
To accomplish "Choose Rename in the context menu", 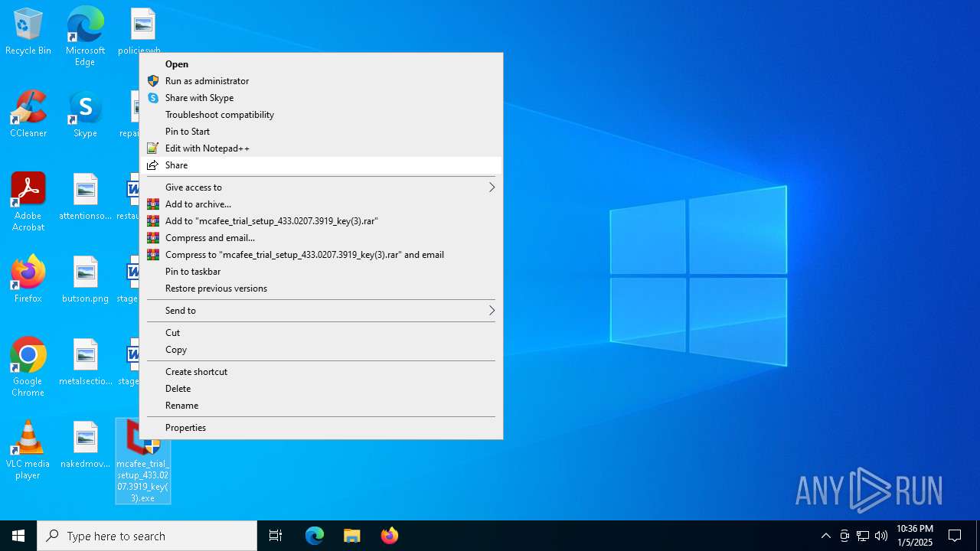I will click(x=321, y=406).
